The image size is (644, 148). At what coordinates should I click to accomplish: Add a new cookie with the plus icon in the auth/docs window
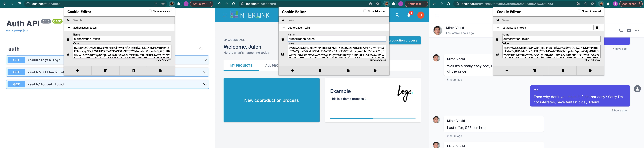(x=78, y=71)
